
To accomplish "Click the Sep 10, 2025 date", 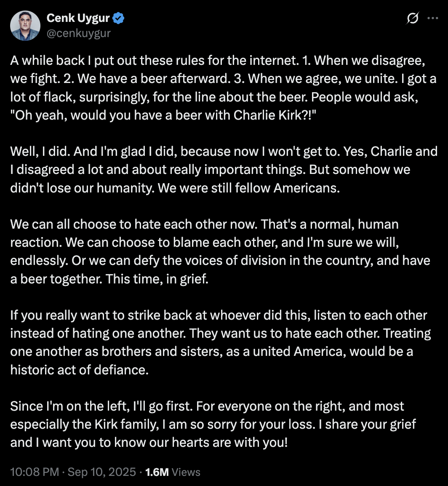I will [101, 472].
